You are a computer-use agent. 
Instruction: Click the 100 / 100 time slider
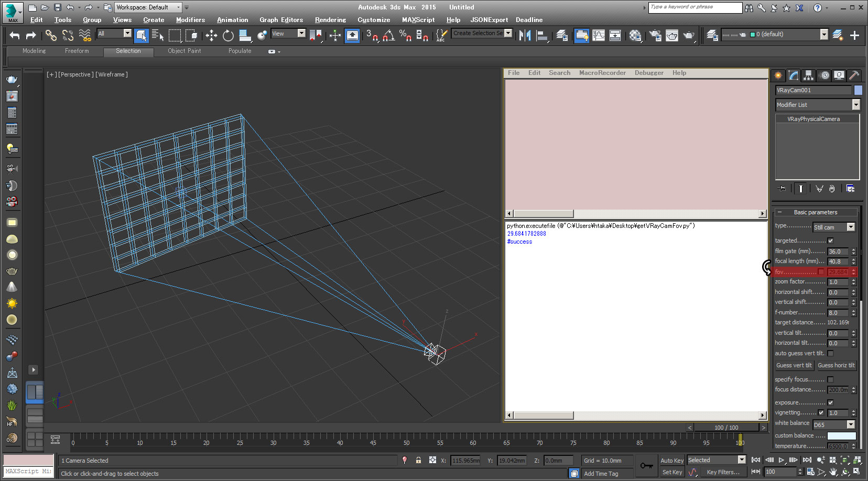pos(726,428)
